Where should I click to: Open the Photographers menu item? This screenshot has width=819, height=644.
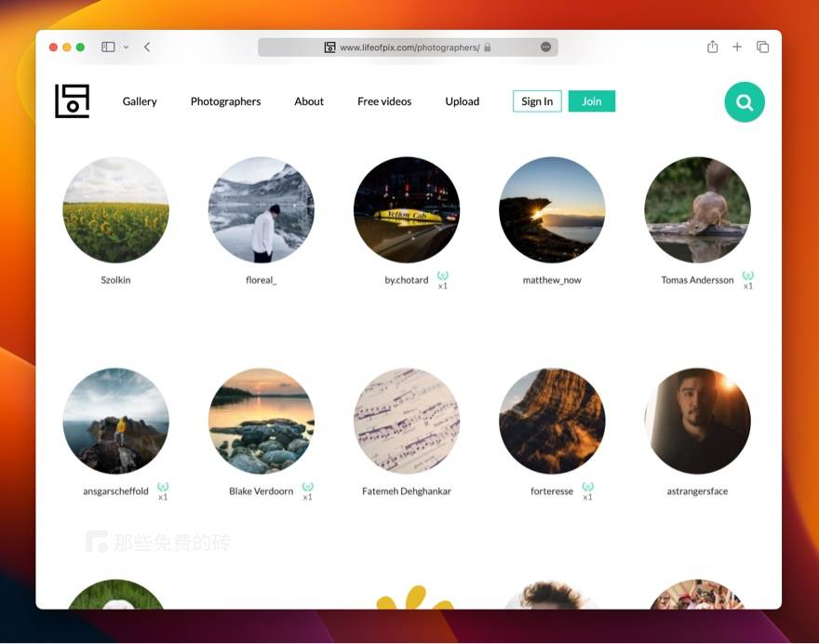pos(225,101)
